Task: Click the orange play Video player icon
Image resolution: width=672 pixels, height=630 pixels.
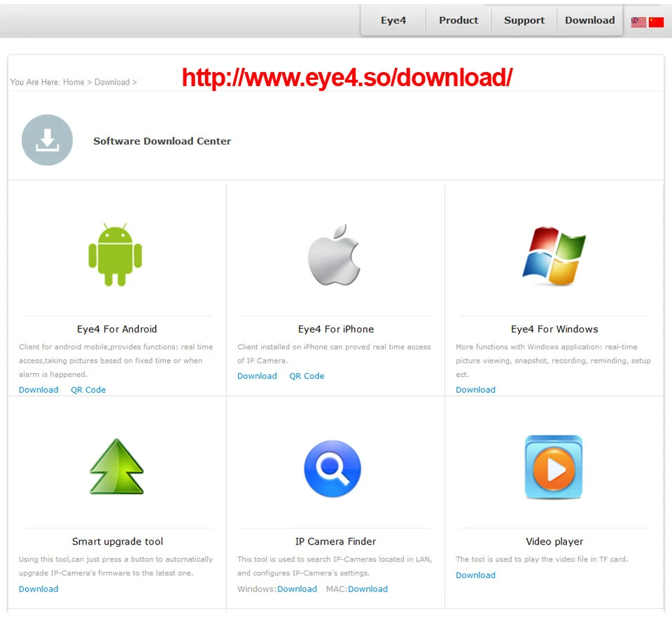Action: click(x=554, y=467)
